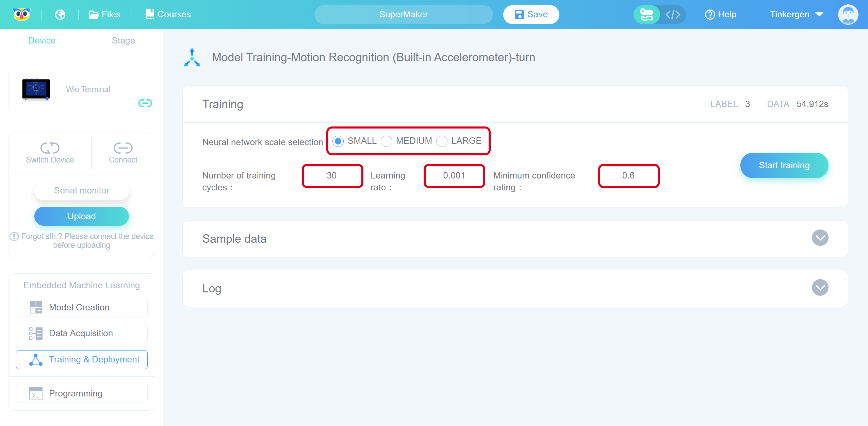868x426 pixels.
Task: Select MEDIUM neural network scale
Action: [387, 141]
